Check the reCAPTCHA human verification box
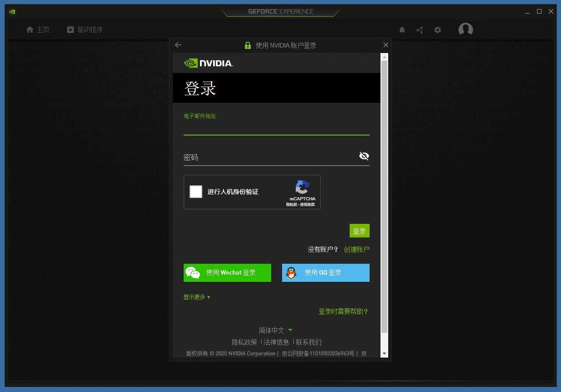This screenshot has width=561, height=392. tap(196, 192)
